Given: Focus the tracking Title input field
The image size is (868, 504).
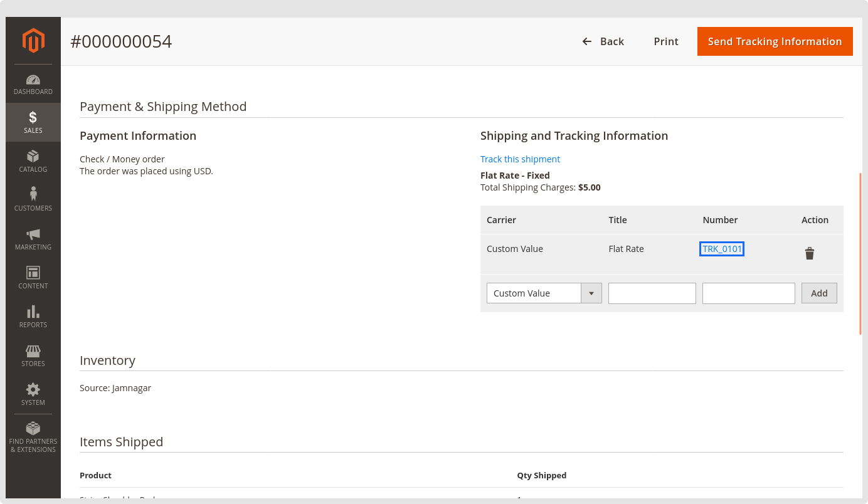Looking at the screenshot, I should tap(652, 293).
